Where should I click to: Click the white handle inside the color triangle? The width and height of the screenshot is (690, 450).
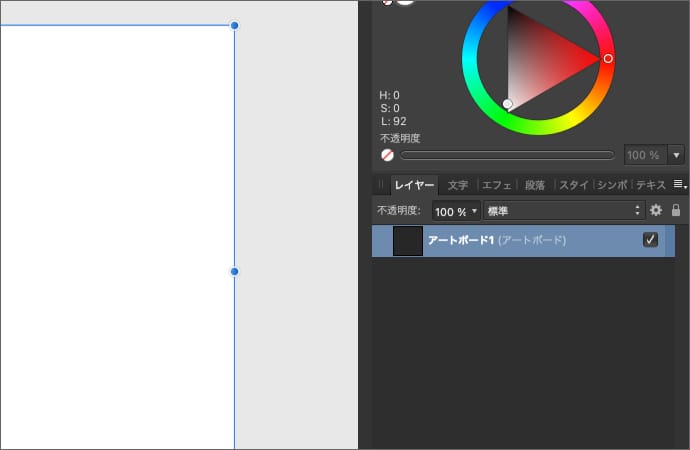coord(508,104)
